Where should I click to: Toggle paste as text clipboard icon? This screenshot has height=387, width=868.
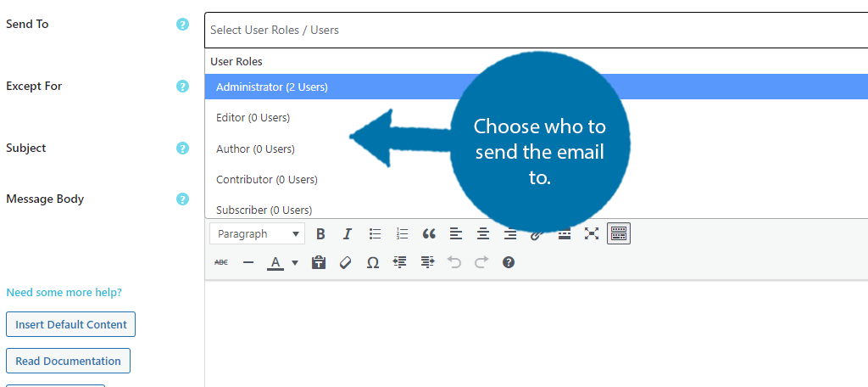(319, 262)
